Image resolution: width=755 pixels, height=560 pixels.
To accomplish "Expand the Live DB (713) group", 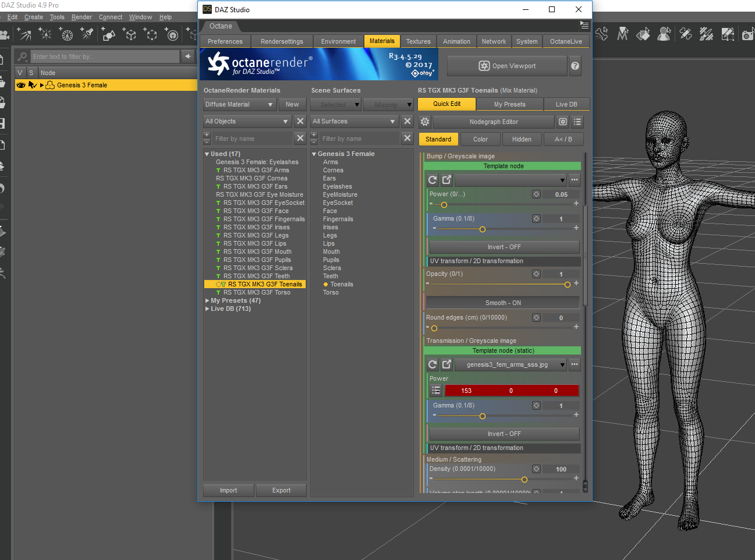I will pos(207,309).
